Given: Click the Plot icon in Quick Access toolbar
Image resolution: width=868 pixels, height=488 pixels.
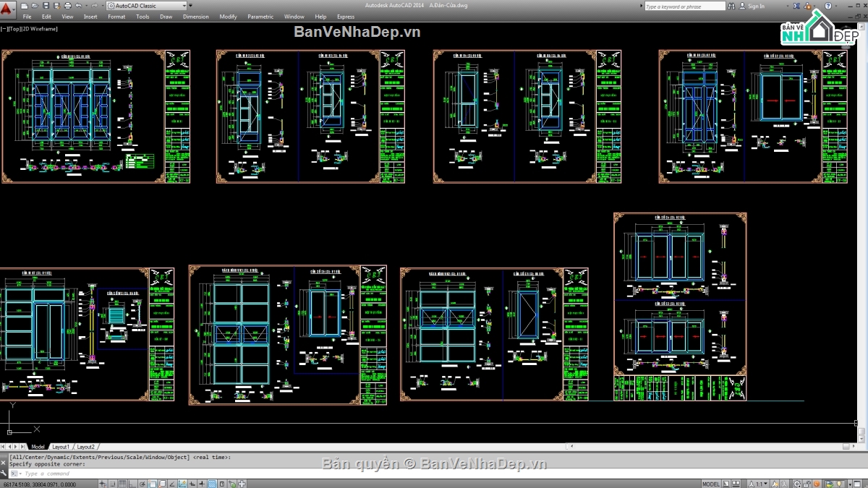Looking at the screenshot, I should (68, 6).
